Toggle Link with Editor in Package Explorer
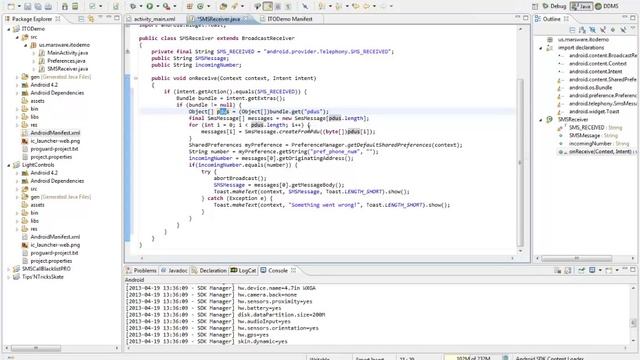The image size is (640, 360). 91,19
